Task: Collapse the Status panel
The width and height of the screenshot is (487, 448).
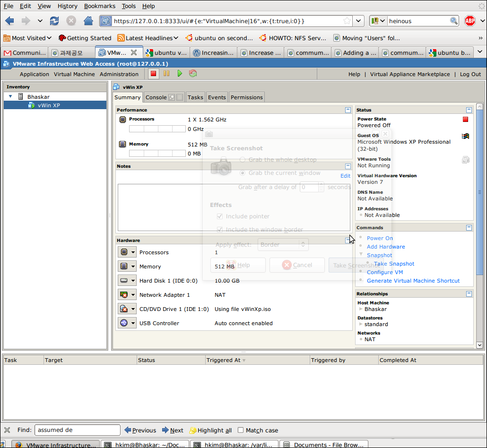Action: (x=469, y=110)
